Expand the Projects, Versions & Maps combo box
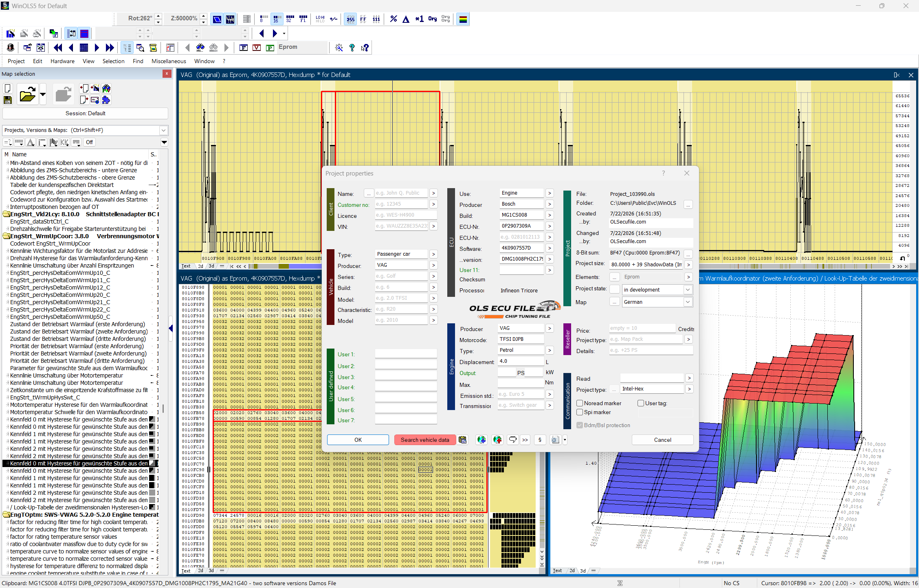 point(163,130)
